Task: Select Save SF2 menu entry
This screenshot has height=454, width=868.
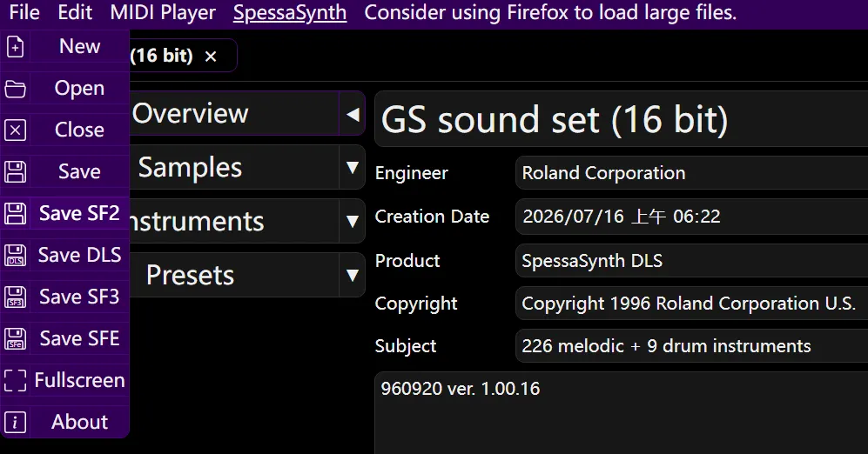Action: click(64, 213)
